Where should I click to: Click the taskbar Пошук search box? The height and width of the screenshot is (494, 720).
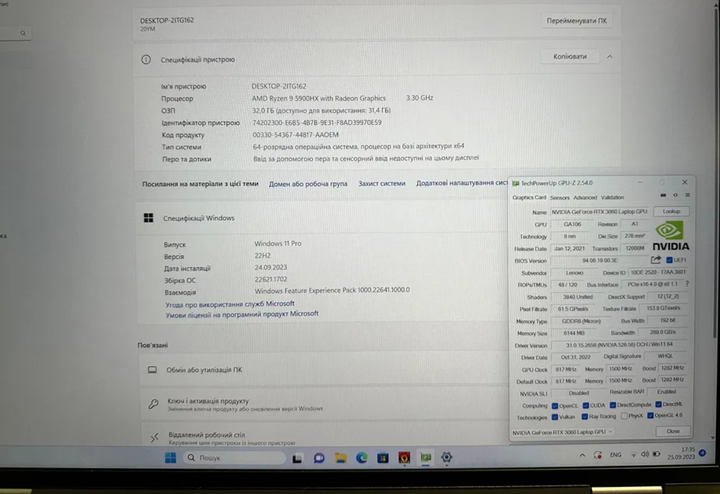coord(234,458)
